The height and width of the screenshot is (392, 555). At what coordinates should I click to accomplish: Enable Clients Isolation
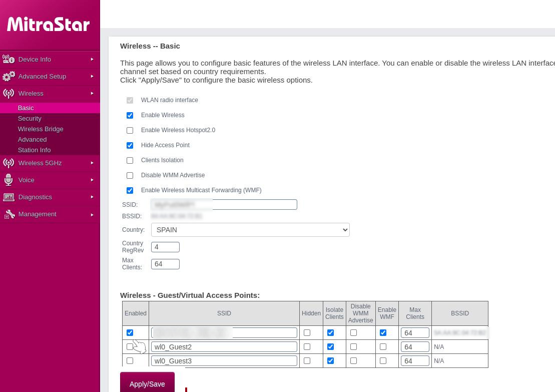[130, 160]
